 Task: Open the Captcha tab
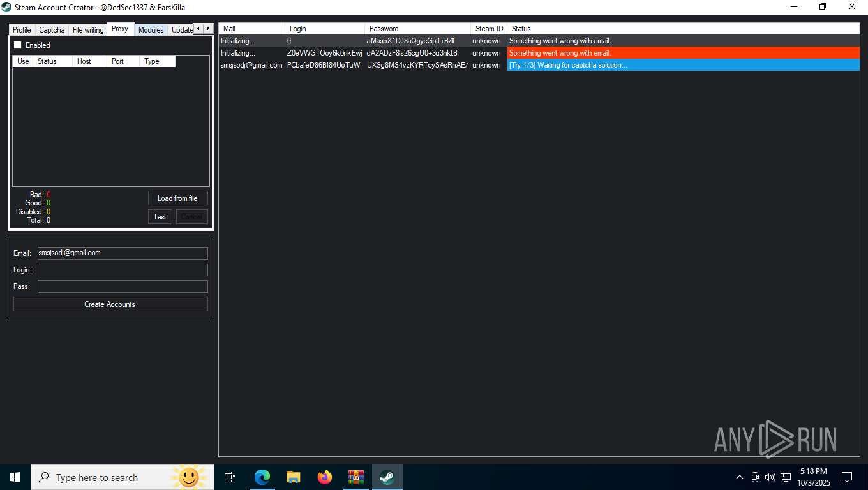click(x=52, y=30)
